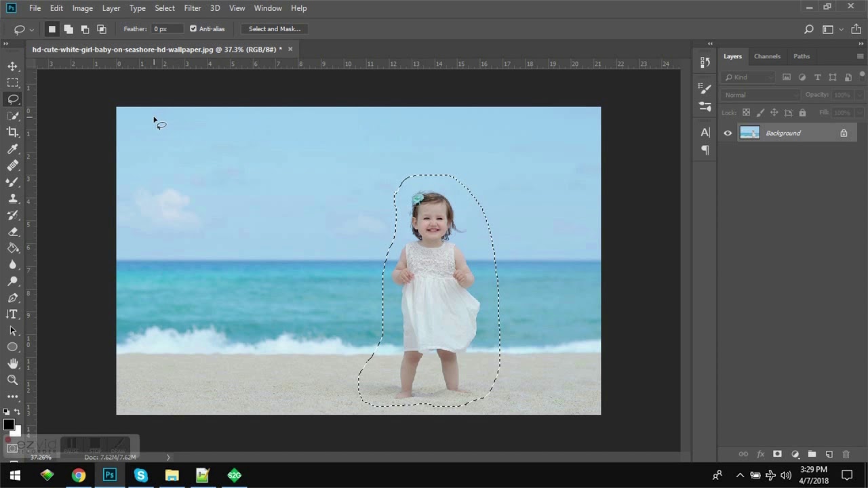
Task: Choose the Clone Stamp tool
Action: pyautogui.click(x=12, y=199)
